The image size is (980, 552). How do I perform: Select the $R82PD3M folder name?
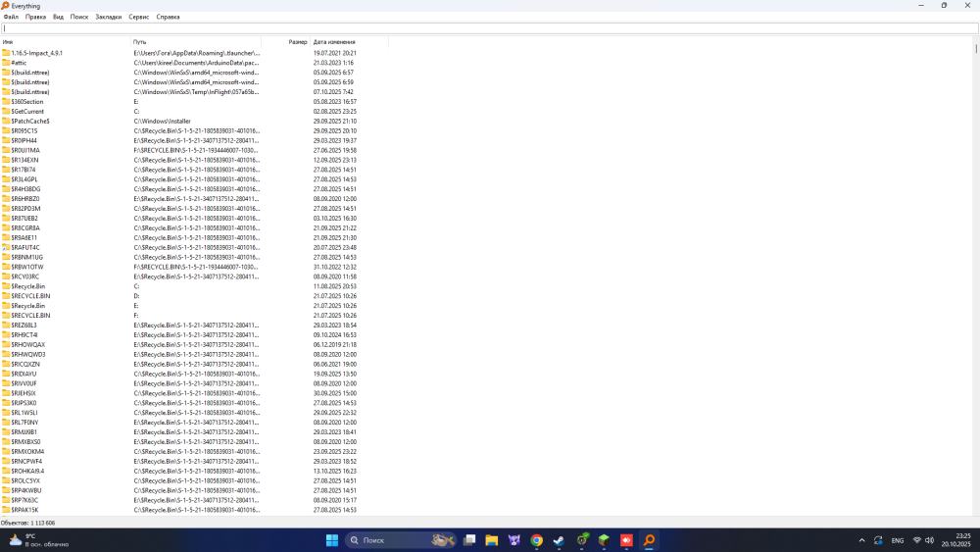click(25, 208)
